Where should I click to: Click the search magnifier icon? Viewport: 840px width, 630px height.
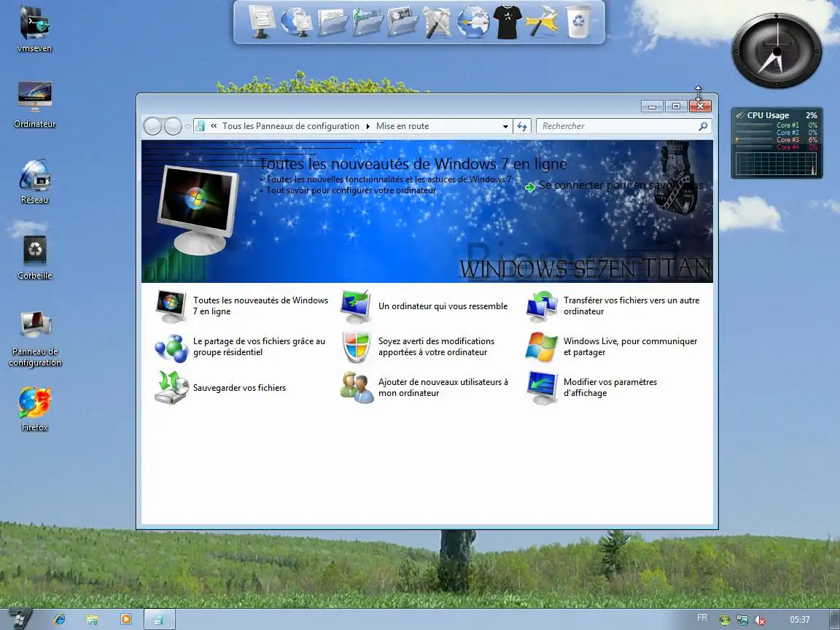coord(703,126)
